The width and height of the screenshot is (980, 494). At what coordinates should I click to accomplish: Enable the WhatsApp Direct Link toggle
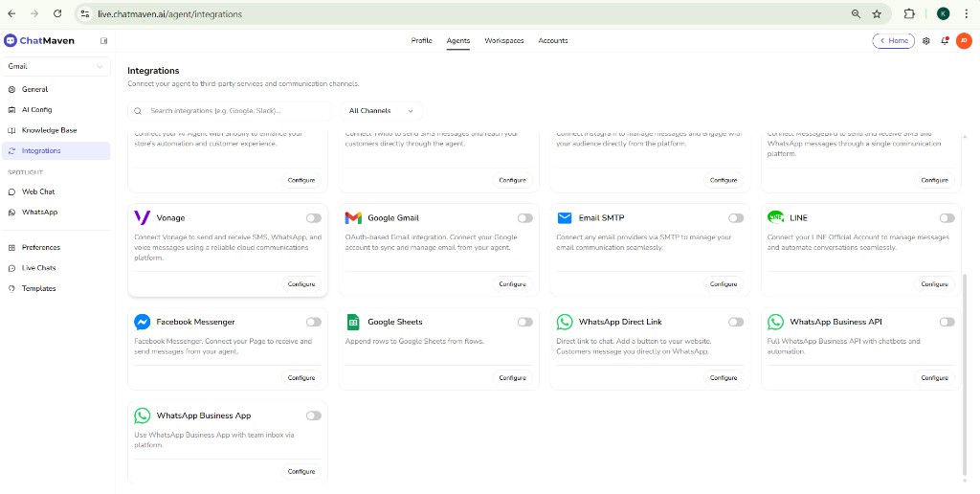click(736, 322)
